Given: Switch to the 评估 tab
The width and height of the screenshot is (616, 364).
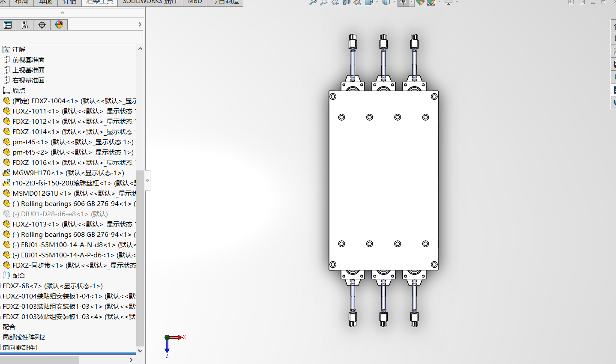Looking at the screenshot, I should tap(69, 2).
